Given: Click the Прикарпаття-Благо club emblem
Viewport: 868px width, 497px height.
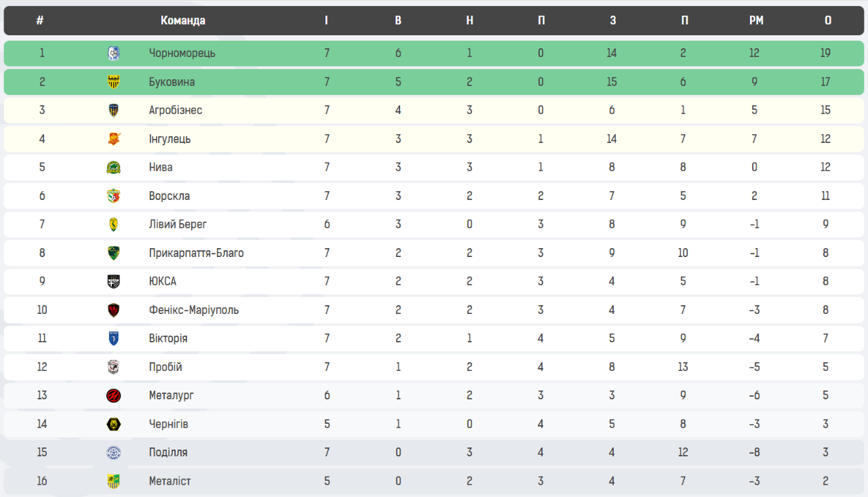Looking at the screenshot, I should pyautogui.click(x=114, y=253).
